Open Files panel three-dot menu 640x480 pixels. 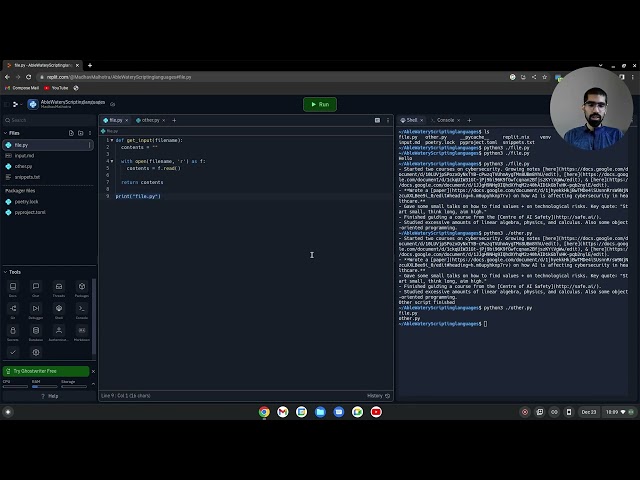[90, 133]
